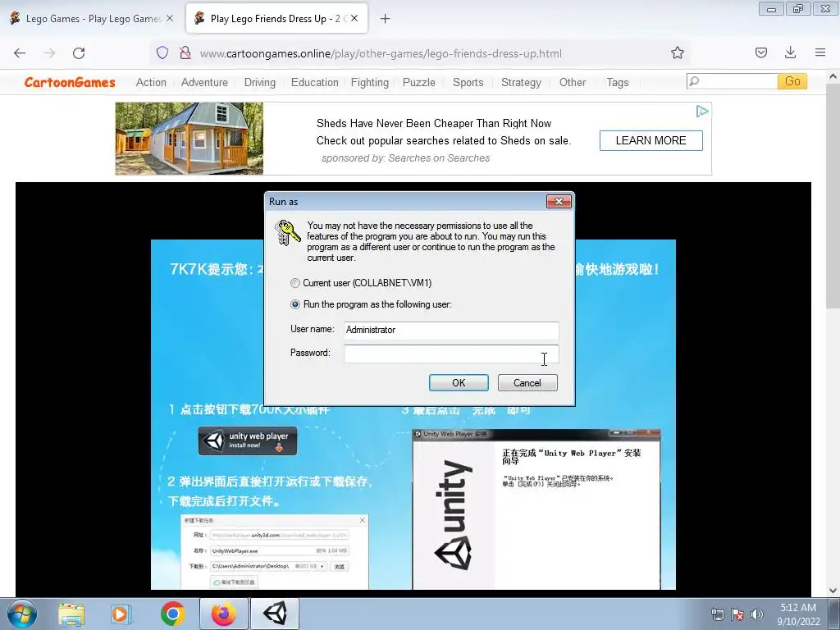Image resolution: width=840 pixels, height=630 pixels.
Task: Launch Google Chrome from the taskbar
Action: [x=172, y=614]
